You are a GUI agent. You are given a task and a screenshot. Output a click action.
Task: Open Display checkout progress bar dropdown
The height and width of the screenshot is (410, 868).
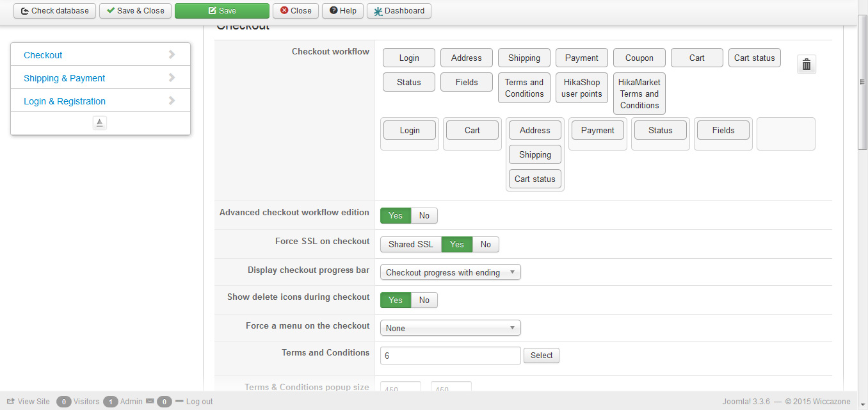point(450,273)
